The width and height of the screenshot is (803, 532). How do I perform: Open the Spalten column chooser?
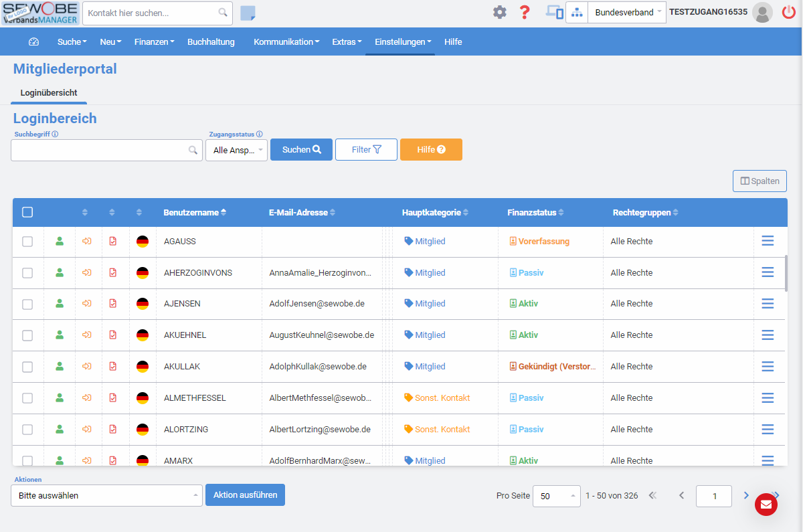[x=760, y=181]
